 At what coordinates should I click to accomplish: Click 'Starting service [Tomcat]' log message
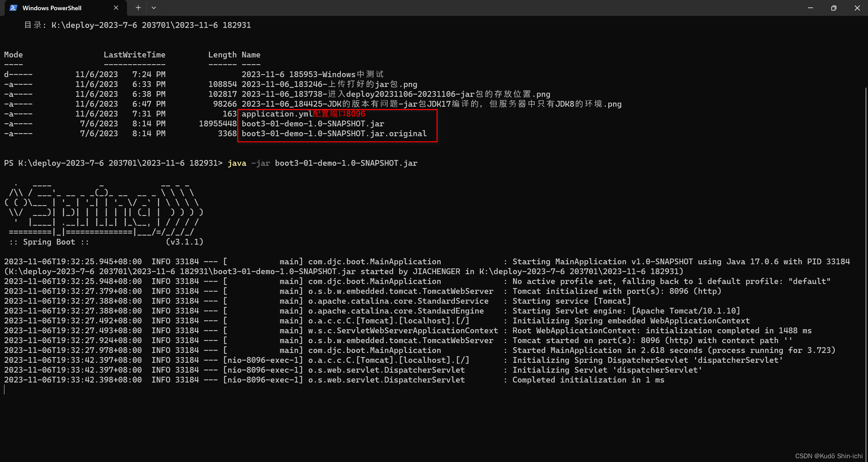point(572,301)
